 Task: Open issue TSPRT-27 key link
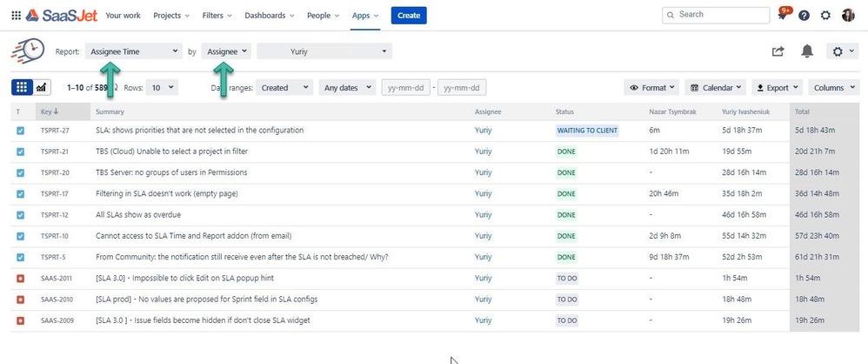pyautogui.click(x=55, y=131)
